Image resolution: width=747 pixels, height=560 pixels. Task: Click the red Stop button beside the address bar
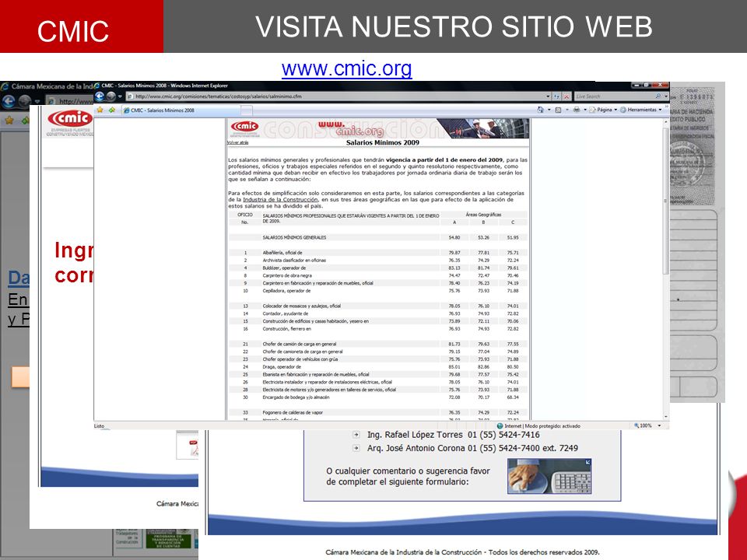(x=566, y=96)
